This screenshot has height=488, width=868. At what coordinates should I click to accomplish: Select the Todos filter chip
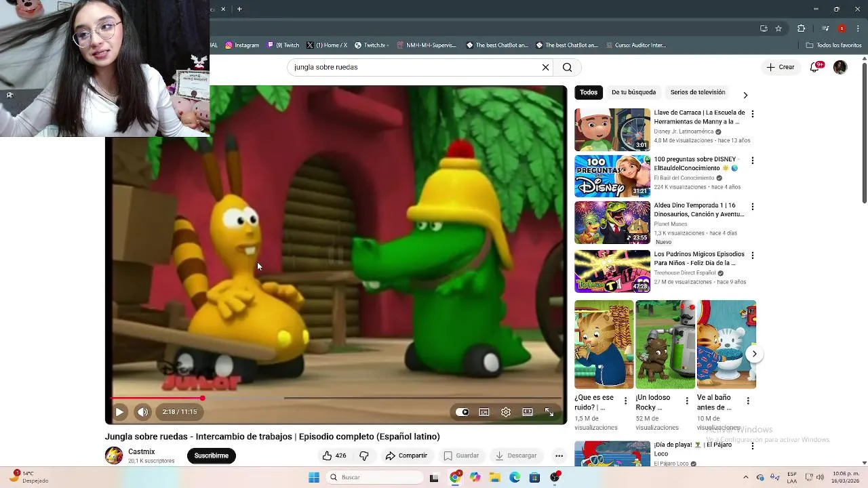pyautogui.click(x=589, y=92)
